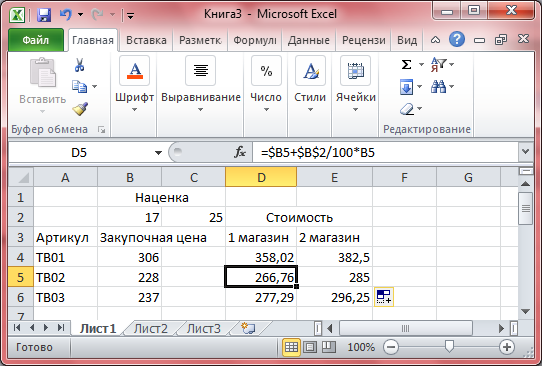Switch to sheet Лист3
542x366 pixels.
click(204, 328)
